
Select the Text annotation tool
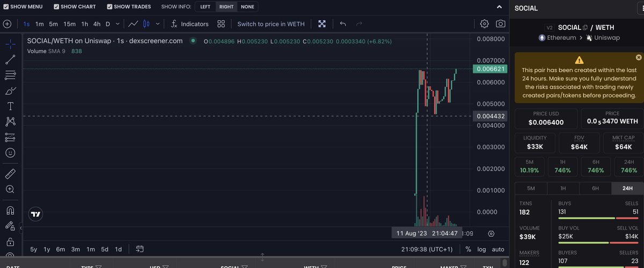pos(10,106)
